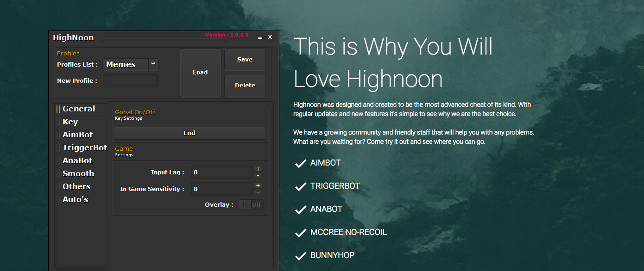Screen dimensions: 644x271
Task: Click the In Game Sensitivity value field
Action: tap(221, 189)
